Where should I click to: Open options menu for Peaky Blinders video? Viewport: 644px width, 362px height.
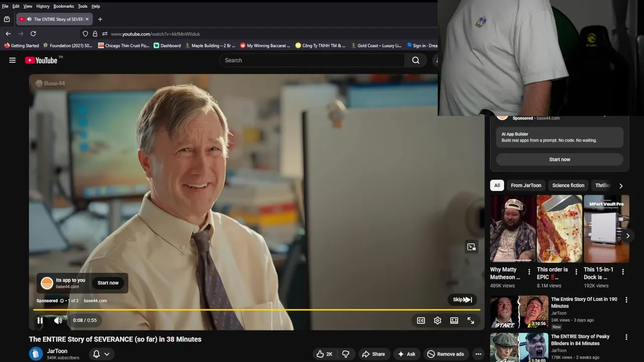[x=626, y=337]
